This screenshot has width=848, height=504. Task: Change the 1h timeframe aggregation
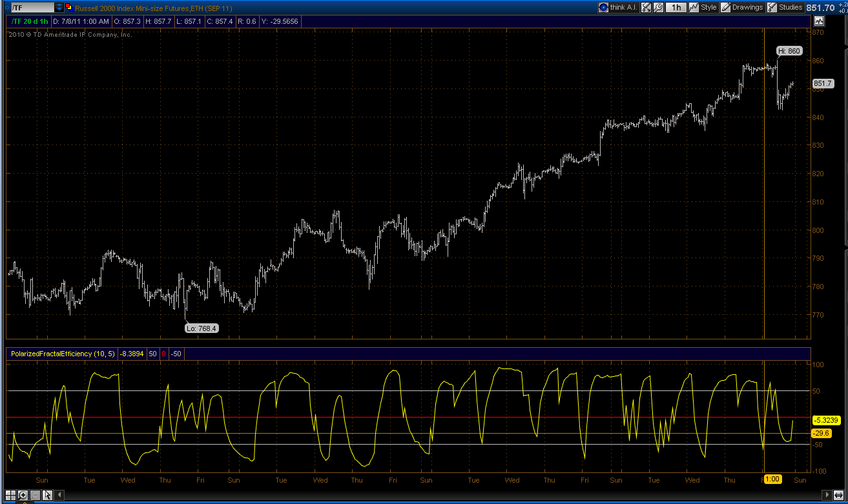tap(676, 7)
